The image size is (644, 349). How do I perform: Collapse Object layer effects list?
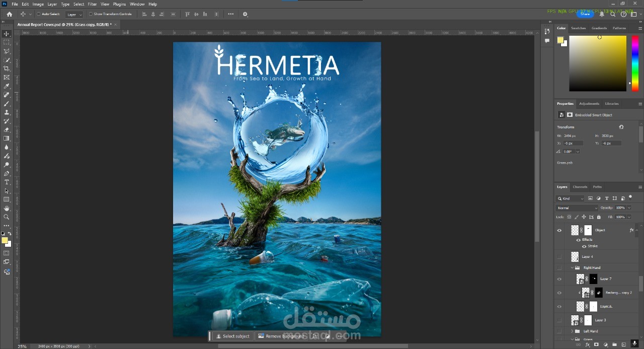point(637,230)
